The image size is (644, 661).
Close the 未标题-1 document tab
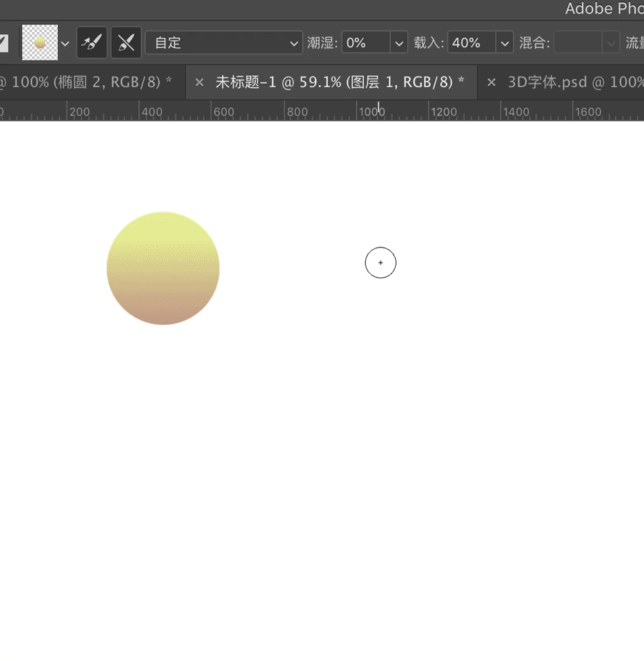coord(200,82)
